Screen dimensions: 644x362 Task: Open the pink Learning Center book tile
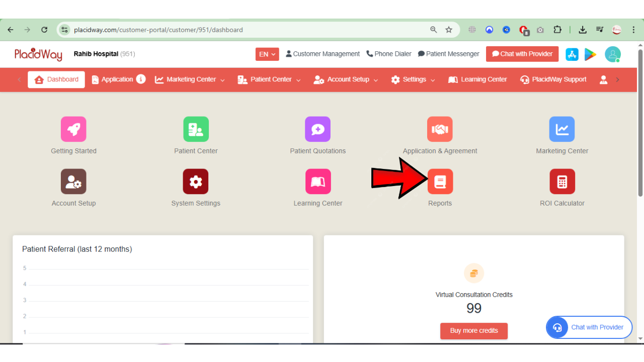pos(317,182)
